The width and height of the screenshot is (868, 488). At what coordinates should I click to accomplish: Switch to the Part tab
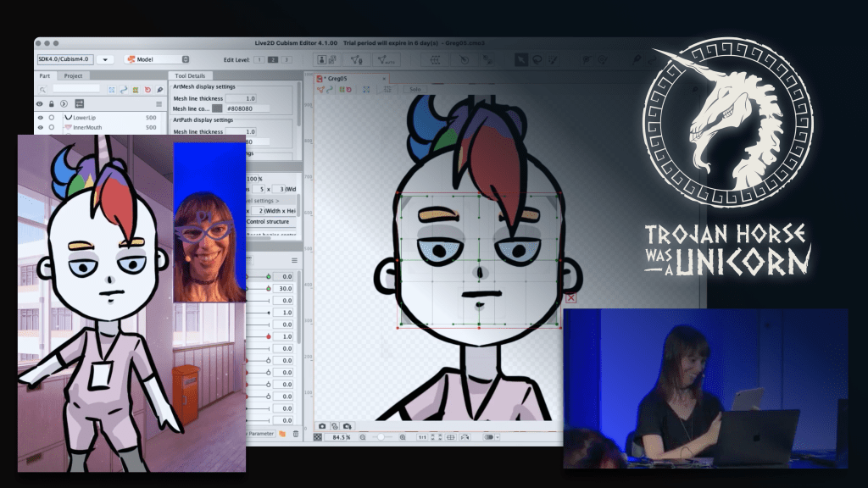(45, 75)
